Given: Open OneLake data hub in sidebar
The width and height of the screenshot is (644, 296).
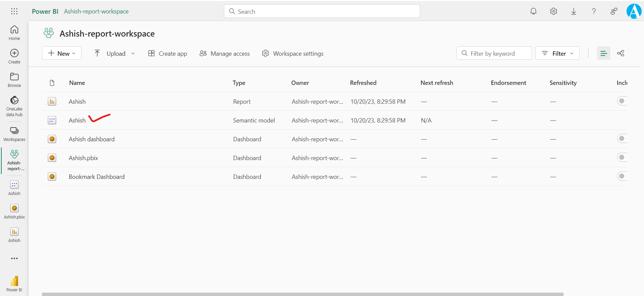Looking at the screenshot, I should coord(14,106).
